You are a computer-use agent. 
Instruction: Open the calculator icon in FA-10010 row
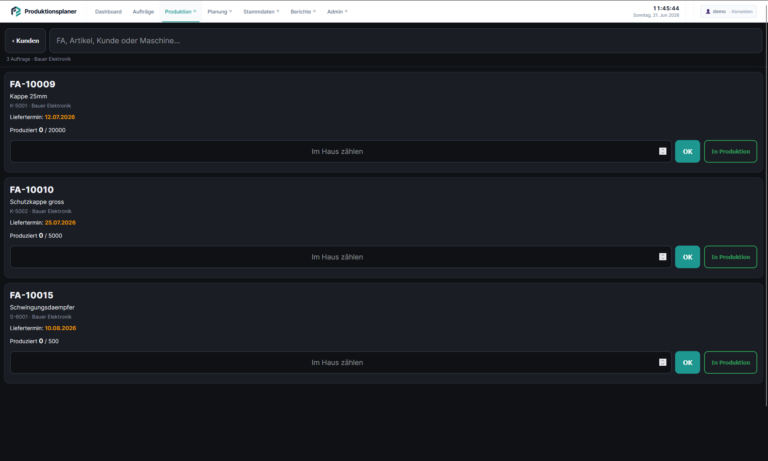(x=662, y=257)
